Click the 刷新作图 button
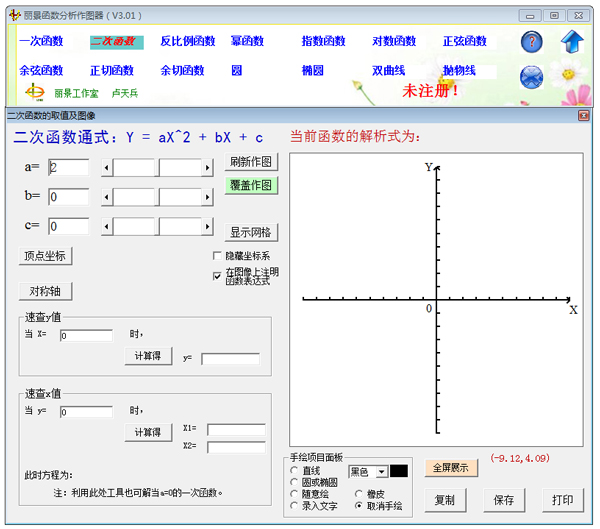This screenshot has width=600, height=529. (251, 162)
